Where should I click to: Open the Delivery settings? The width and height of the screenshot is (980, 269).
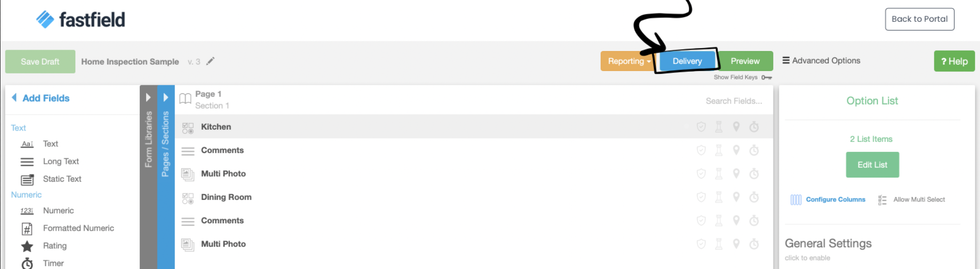point(687,61)
